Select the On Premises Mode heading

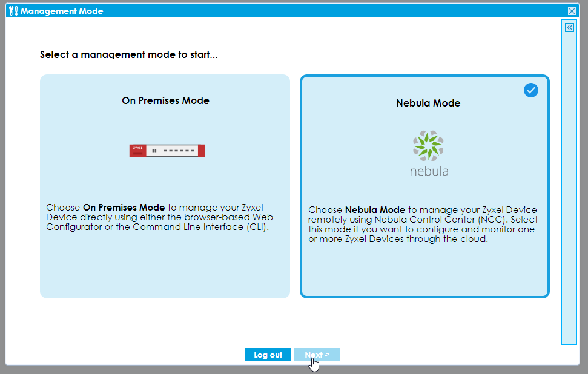point(165,100)
